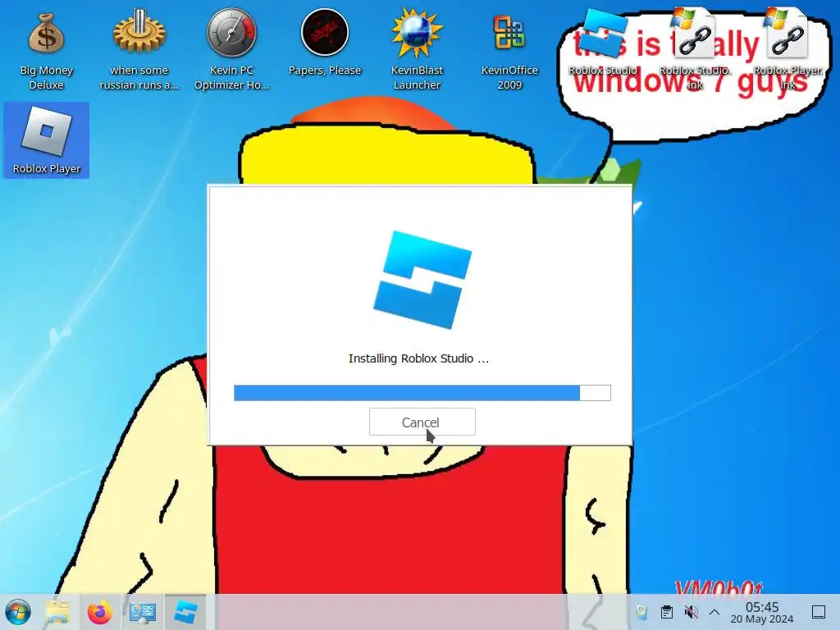Click the Roblox Studio logo in installer
This screenshot has width=840, height=630.
tap(422, 280)
